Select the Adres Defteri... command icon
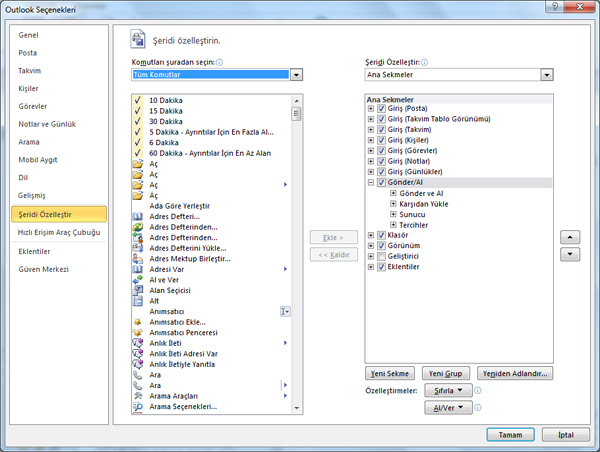The height and width of the screenshot is (452, 600). tap(138, 216)
